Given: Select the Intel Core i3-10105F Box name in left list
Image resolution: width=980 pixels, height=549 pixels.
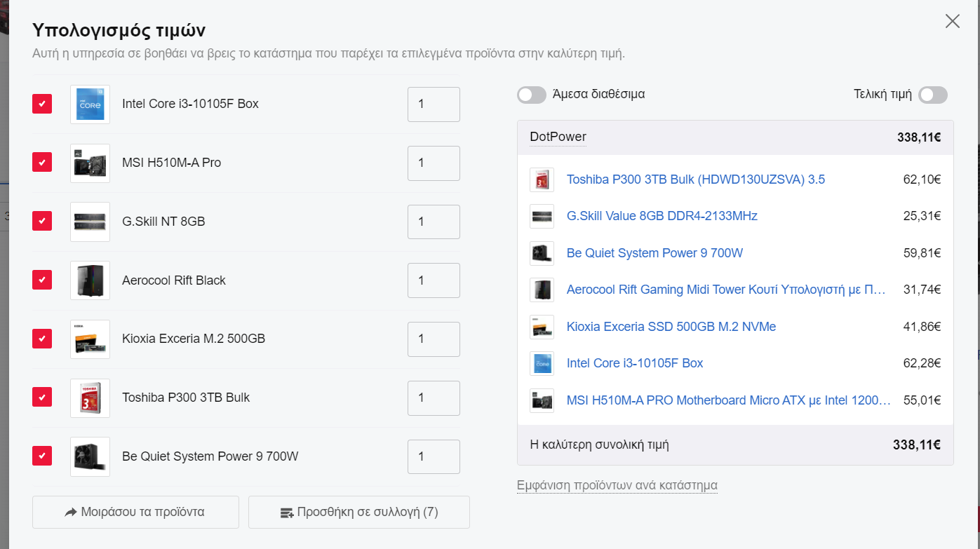Looking at the screenshot, I should click(190, 104).
